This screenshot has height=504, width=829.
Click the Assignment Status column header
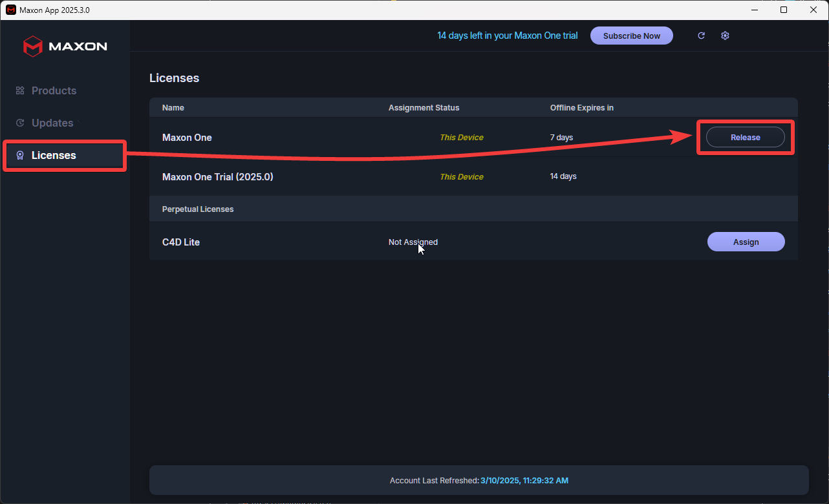pyautogui.click(x=424, y=108)
